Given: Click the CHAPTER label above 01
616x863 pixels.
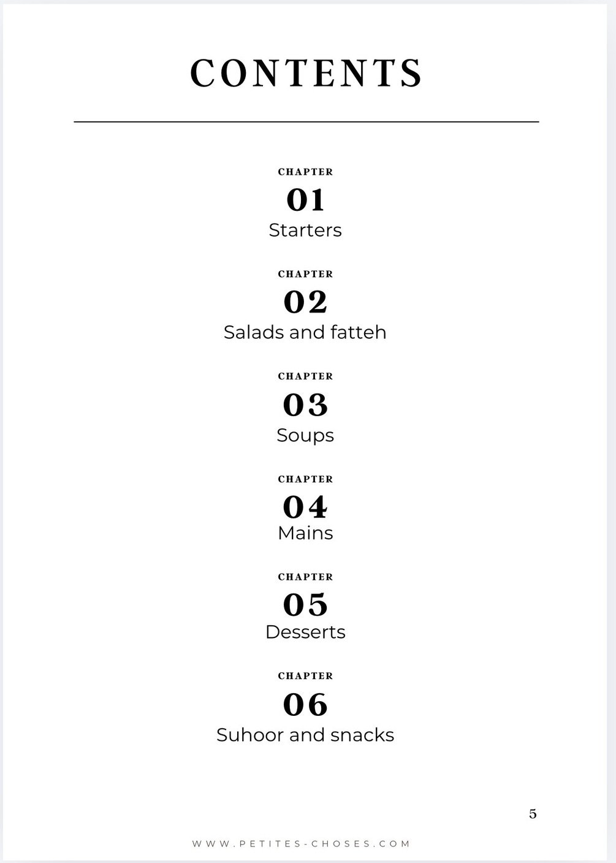Looking at the screenshot, I should point(305,172).
